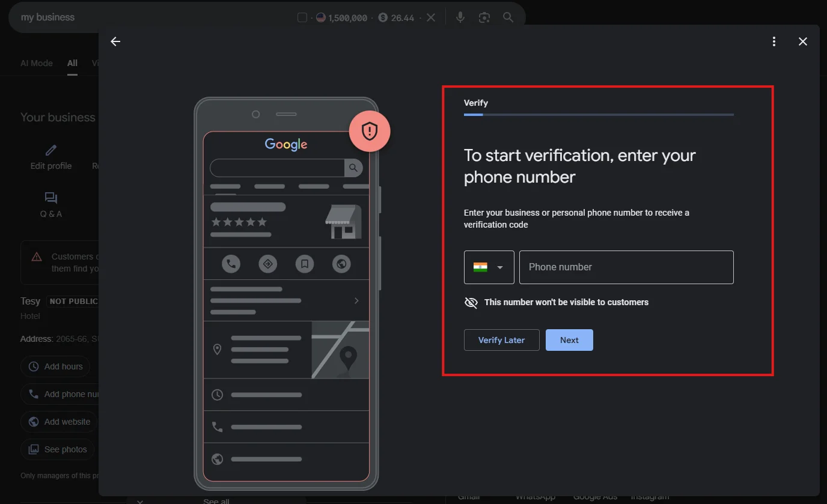Click the verification progress bar
This screenshot has width=827, height=504.
(x=598, y=115)
